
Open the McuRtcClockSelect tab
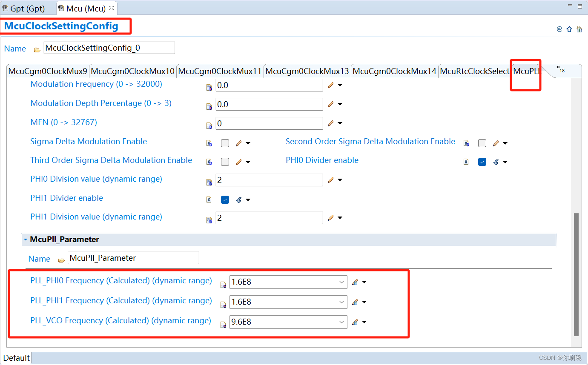(x=474, y=71)
